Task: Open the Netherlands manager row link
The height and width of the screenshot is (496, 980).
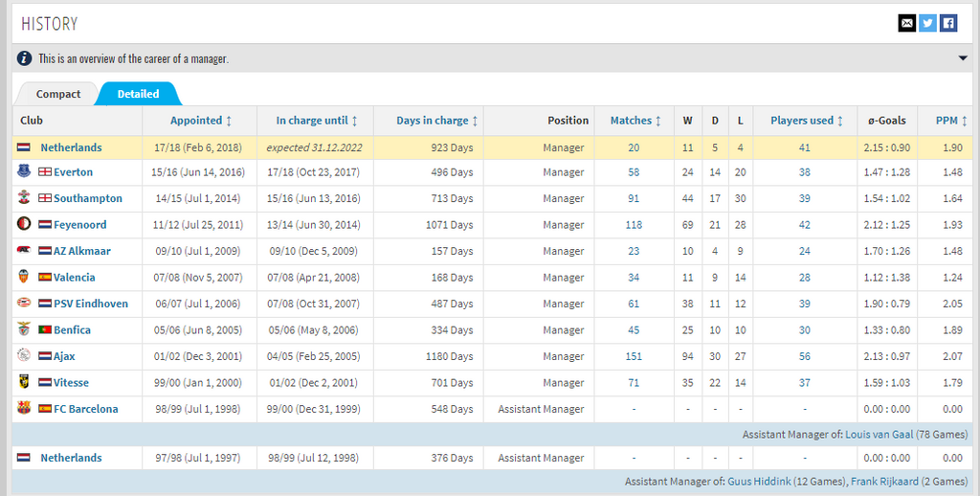Action: point(71,147)
